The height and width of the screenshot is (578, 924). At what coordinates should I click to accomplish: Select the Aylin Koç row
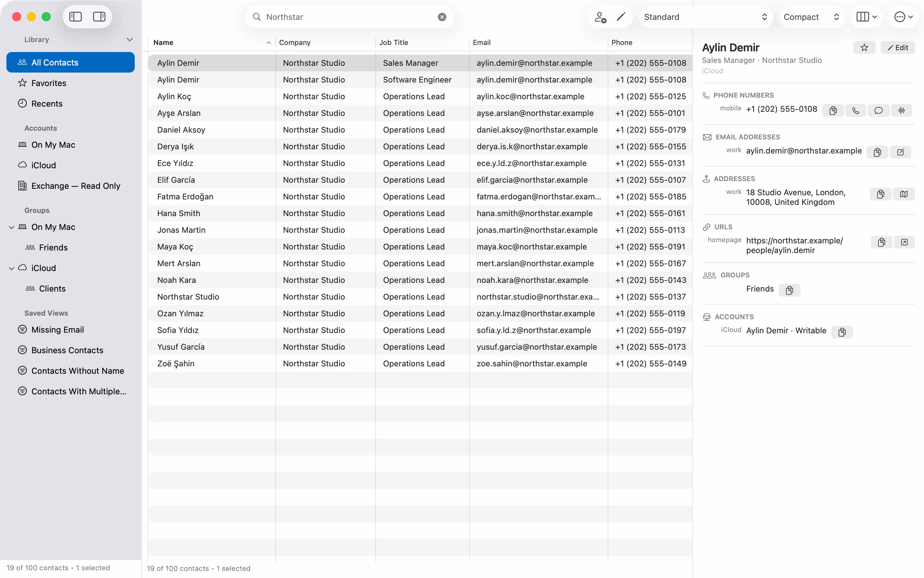click(420, 96)
